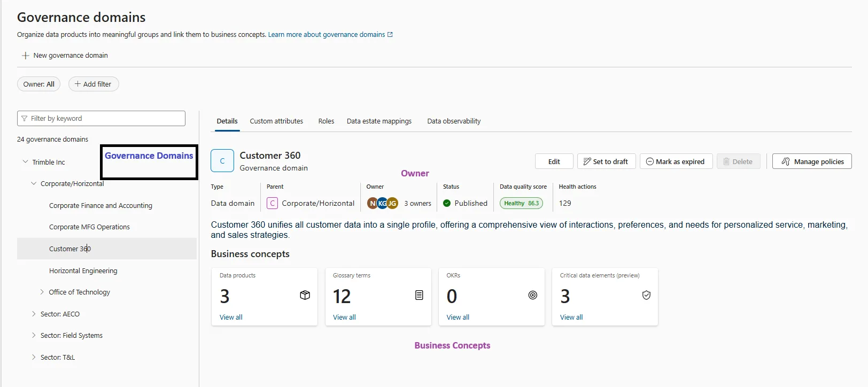This screenshot has height=387, width=868.
Task: Select Corporate Finance and Accounting domain
Action: point(100,205)
